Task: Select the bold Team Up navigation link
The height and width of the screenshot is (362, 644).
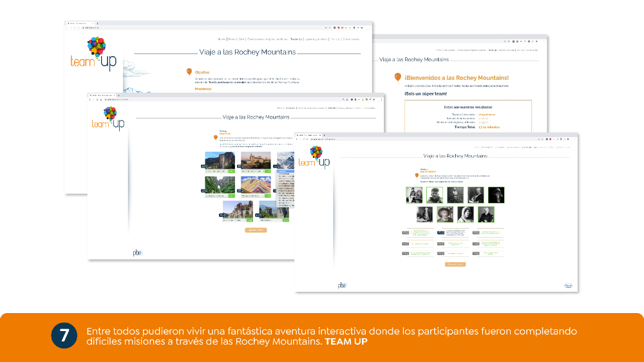Action: click(296, 39)
